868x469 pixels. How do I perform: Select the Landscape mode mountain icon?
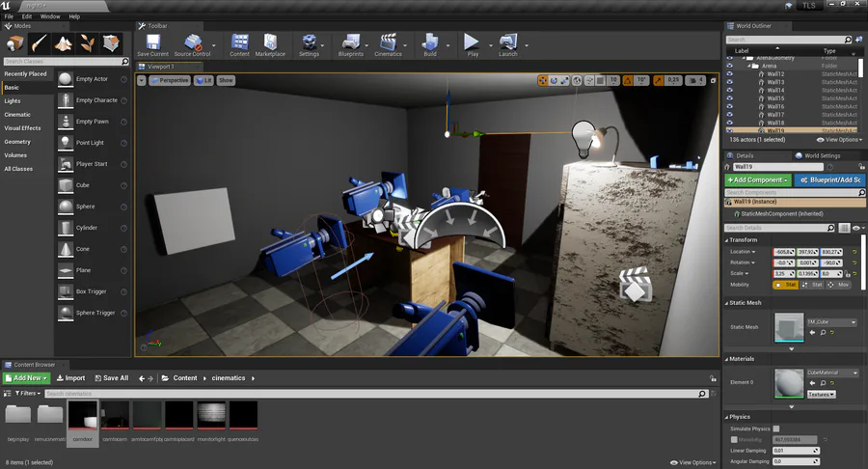click(63, 43)
